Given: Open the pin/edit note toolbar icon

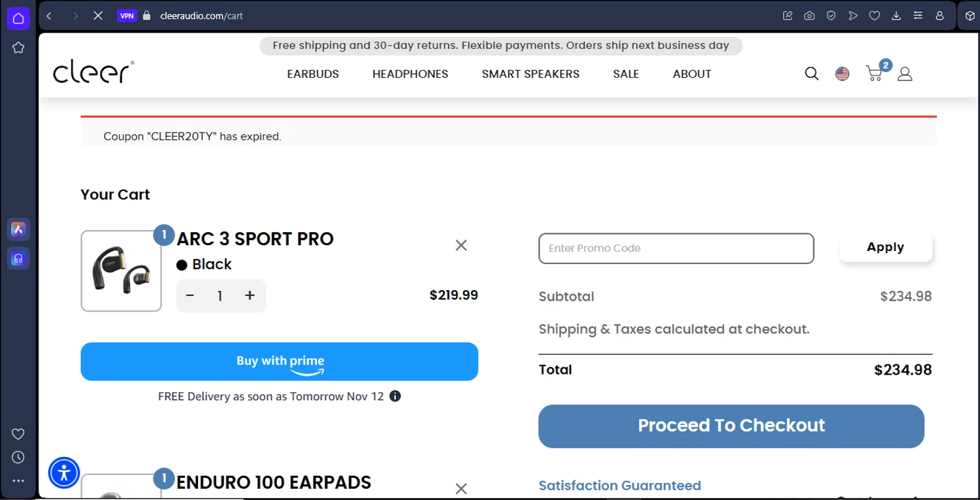Looking at the screenshot, I should pyautogui.click(x=788, y=16).
